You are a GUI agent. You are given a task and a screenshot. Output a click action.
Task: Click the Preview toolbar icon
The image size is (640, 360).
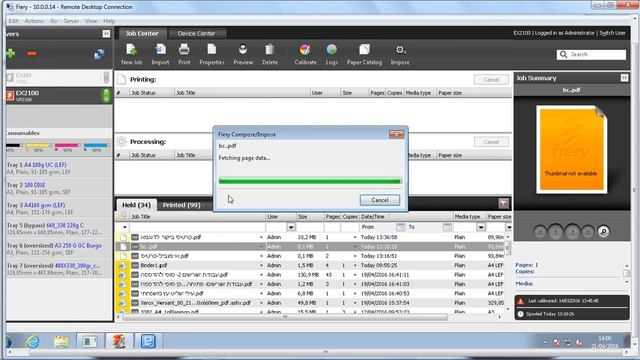coord(243,55)
